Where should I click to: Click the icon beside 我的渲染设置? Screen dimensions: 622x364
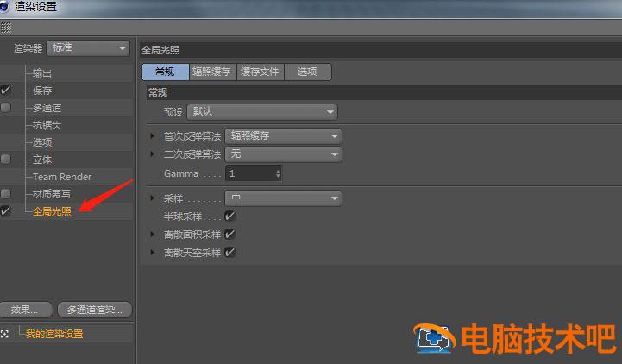click(4, 334)
